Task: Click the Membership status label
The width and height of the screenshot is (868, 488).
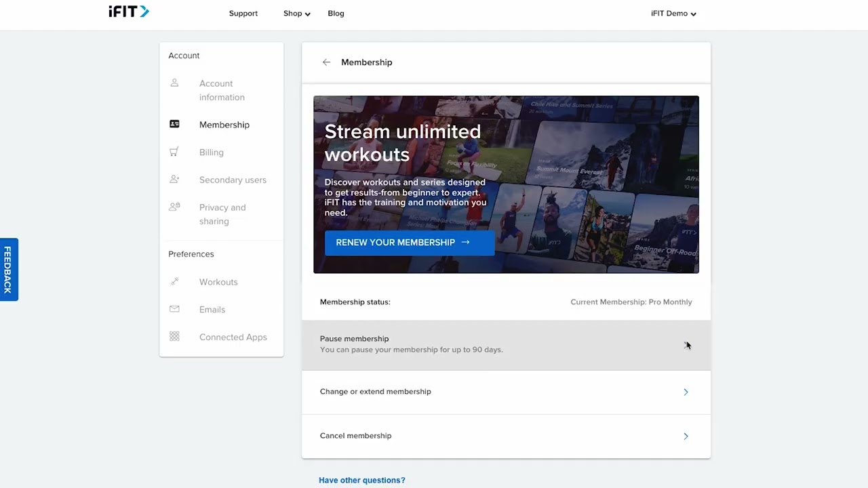Action: (355, 302)
